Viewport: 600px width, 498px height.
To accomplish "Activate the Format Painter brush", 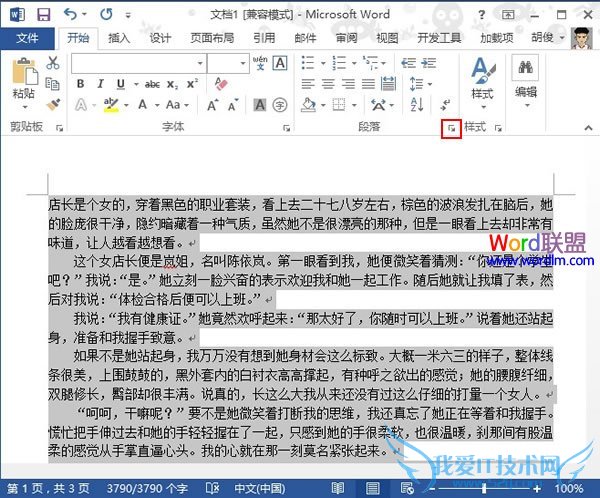I will pos(53,104).
